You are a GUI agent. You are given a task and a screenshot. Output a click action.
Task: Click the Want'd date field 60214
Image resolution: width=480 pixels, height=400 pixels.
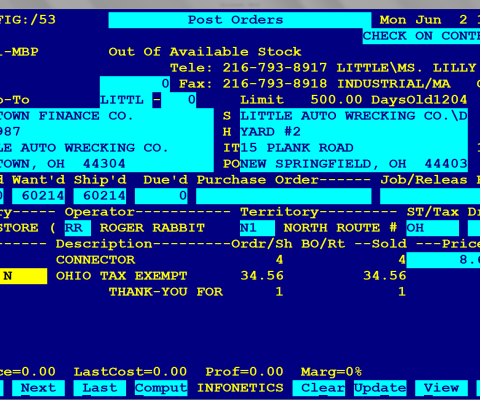point(38,196)
